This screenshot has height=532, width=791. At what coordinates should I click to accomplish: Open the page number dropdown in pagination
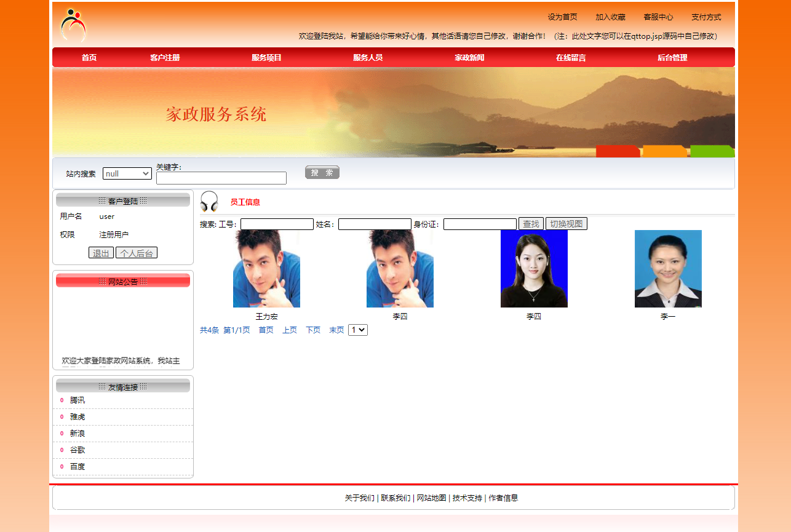tap(357, 330)
